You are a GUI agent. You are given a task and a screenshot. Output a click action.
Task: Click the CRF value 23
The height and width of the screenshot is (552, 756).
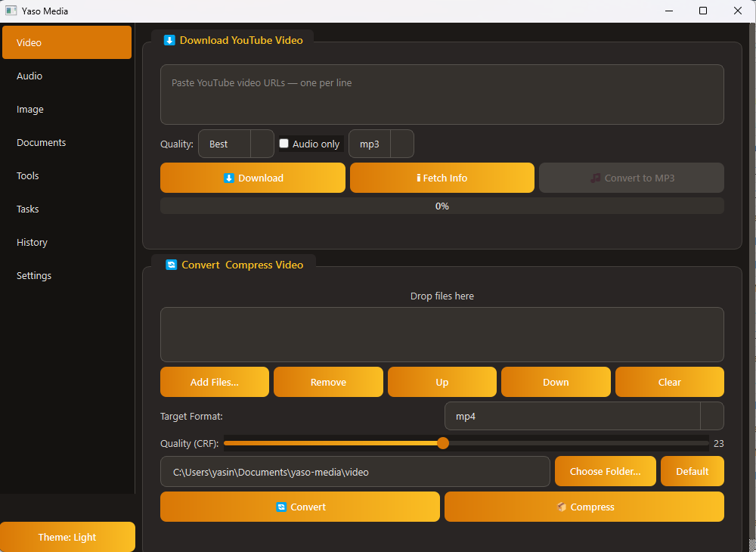pyautogui.click(x=718, y=444)
